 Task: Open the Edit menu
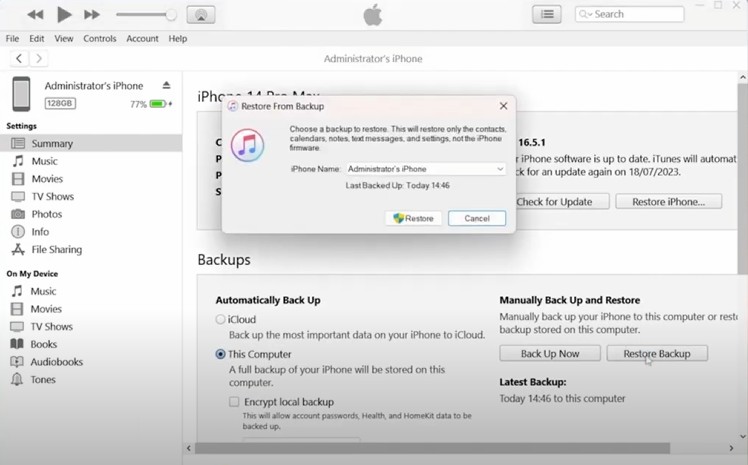37,39
